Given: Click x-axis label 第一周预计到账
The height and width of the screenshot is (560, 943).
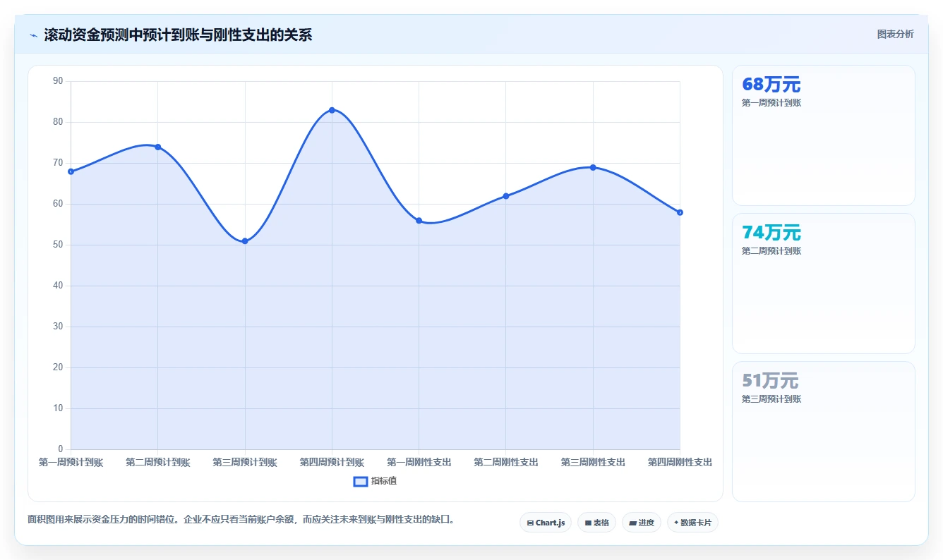Looking at the screenshot, I should click(71, 463).
